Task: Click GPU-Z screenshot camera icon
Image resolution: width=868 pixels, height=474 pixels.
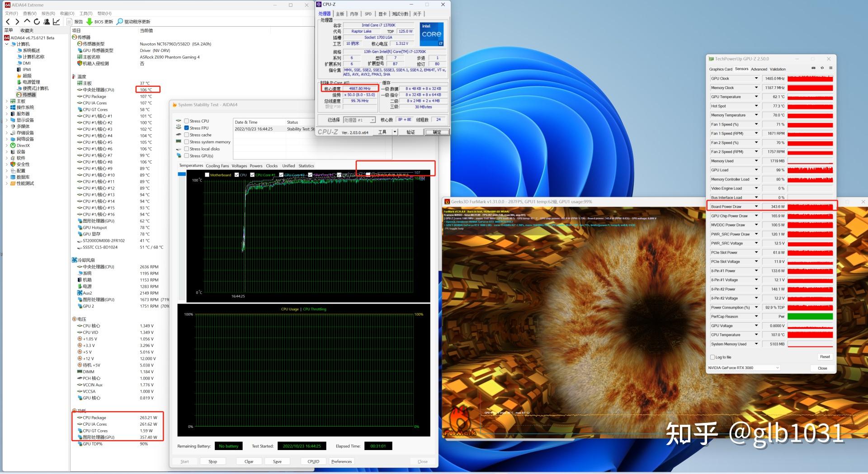Action: [813, 68]
